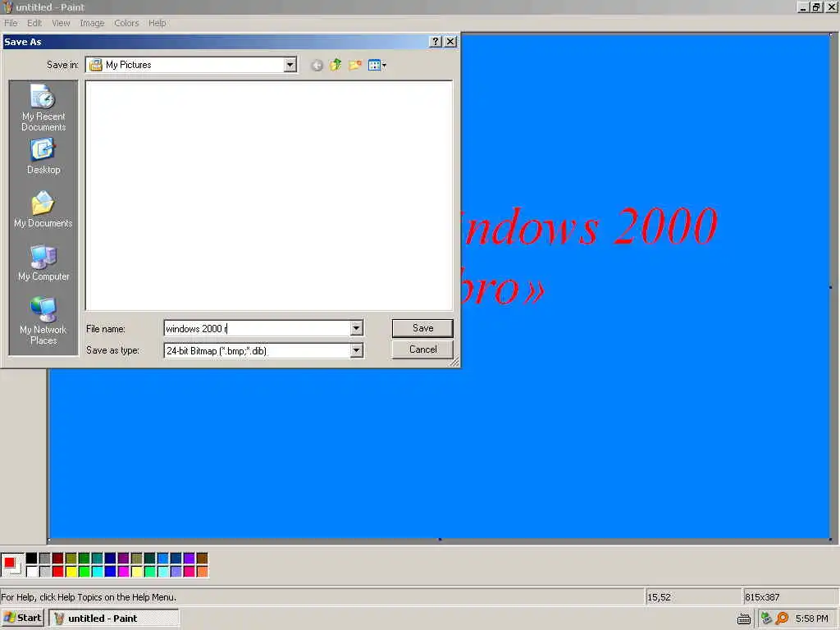Select the cyan color swatch
This screenshot has height=630, width=840.
(98, 572)
